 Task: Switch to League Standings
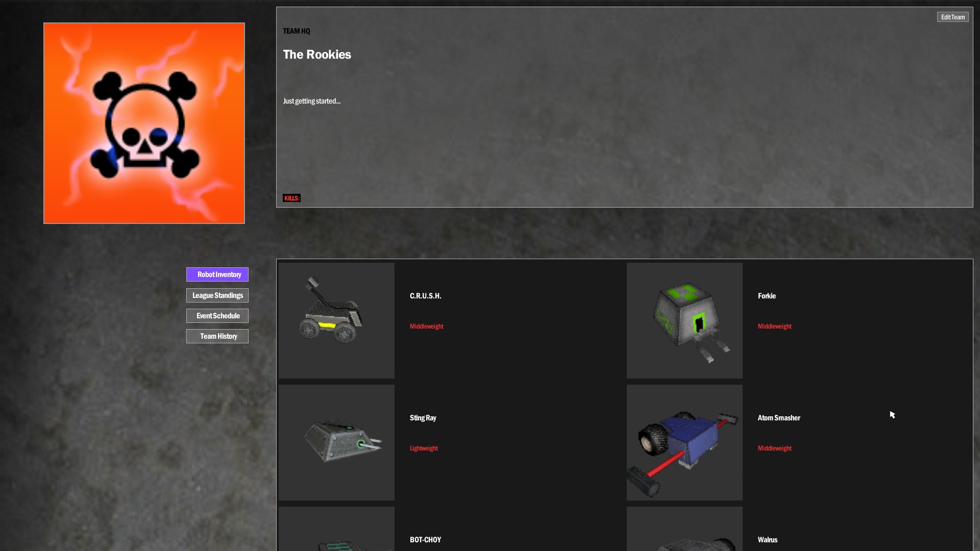coord(217,295)
